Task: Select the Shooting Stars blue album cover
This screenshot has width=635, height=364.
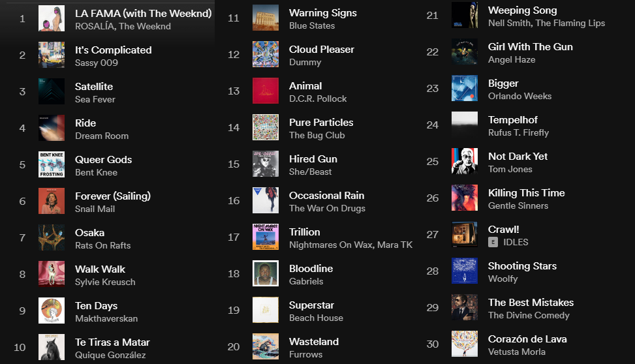Action: click(465, 271)
